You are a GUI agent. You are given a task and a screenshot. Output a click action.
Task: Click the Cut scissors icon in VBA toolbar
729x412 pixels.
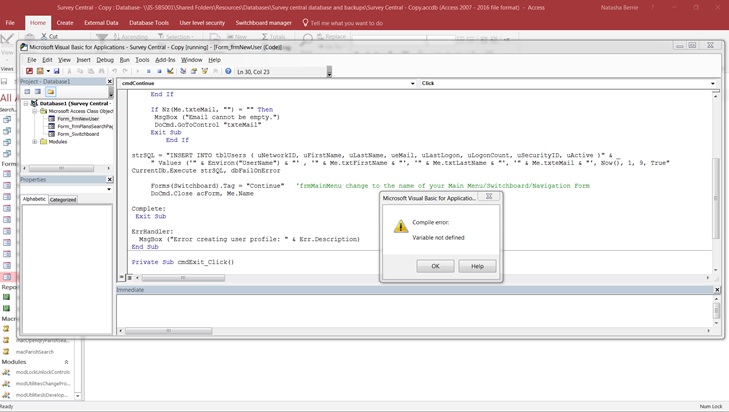coord(69,71)
